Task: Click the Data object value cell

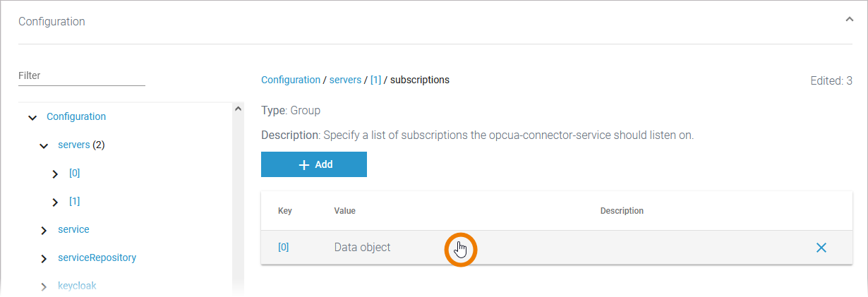Action: (362, 248)
